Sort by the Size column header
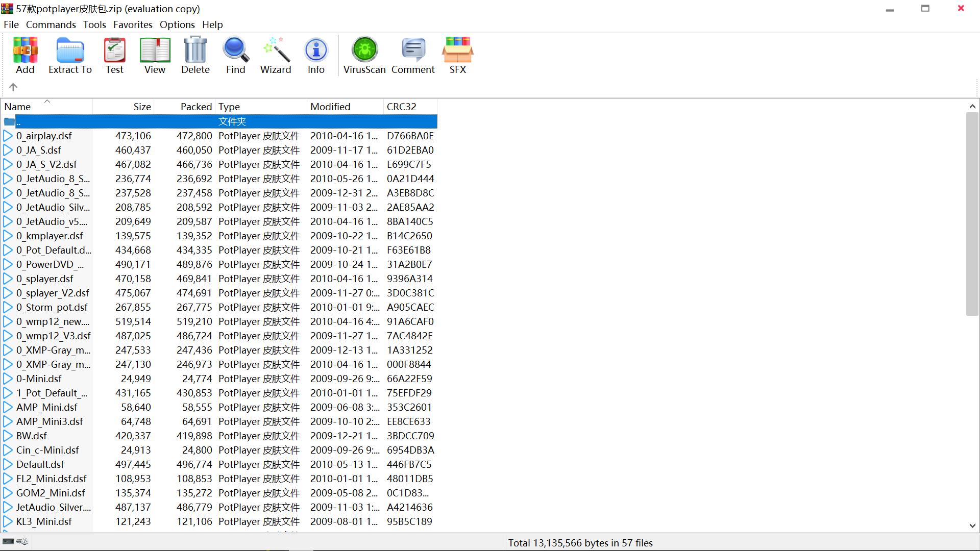 tap(123, 107)
